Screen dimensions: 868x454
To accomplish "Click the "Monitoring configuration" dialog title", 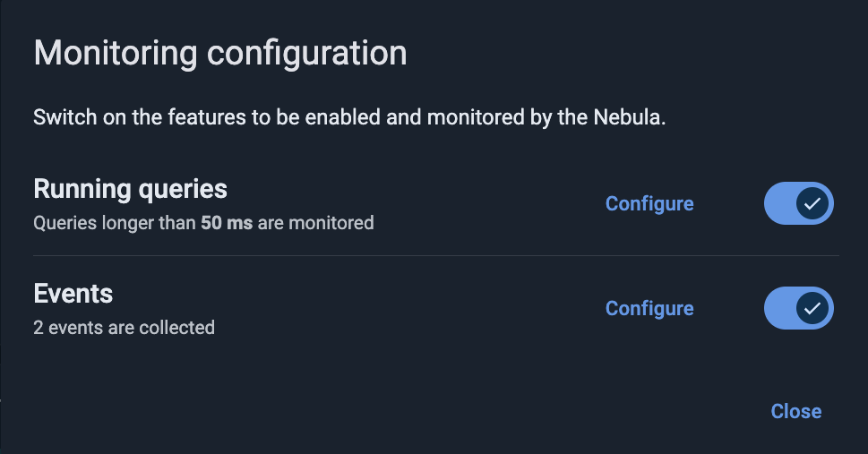I will tap(220, 53).
